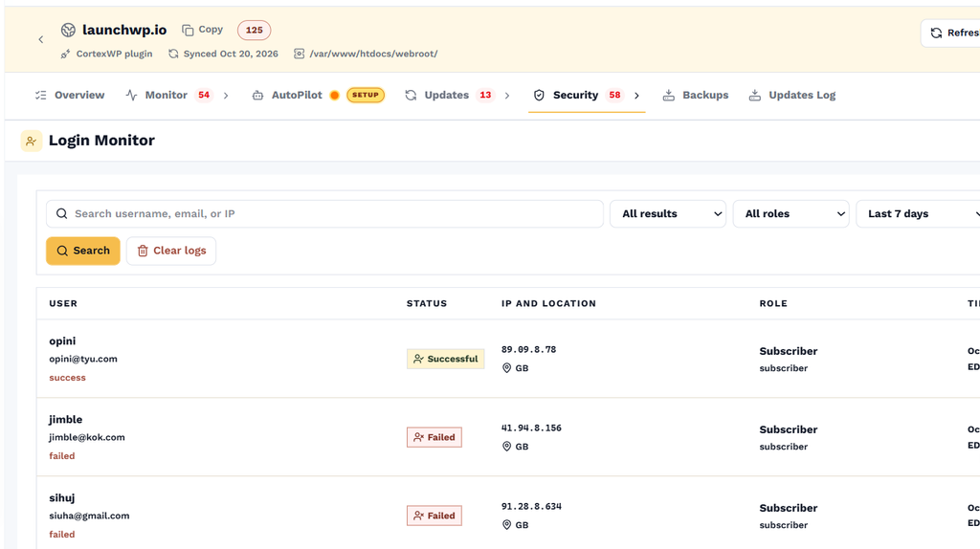Screen dimensions: 980x549
Task: Click the folder path icon for webroot
Action: pos(300,54)
